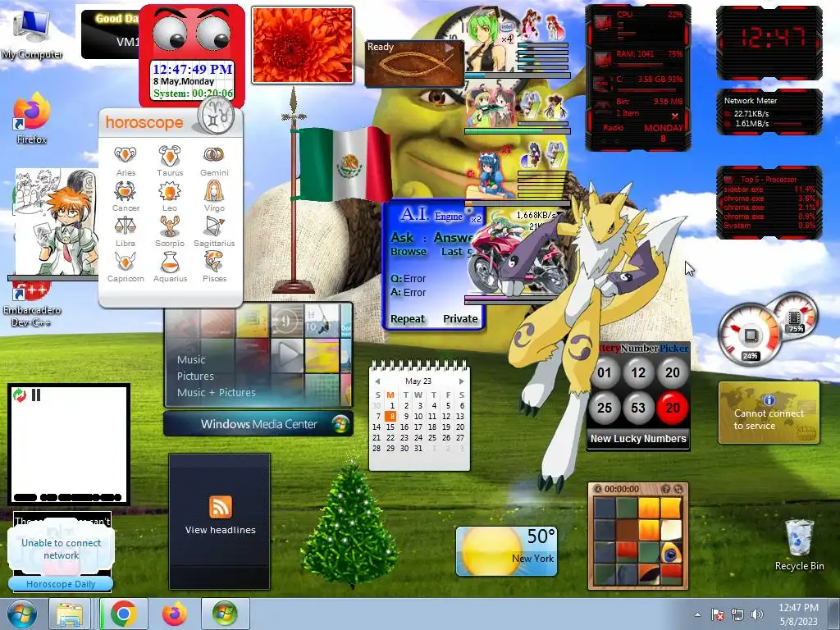Click the Recycle Bin X in system monitor gadget
The image size is (840, 630).
click(674, 116)
